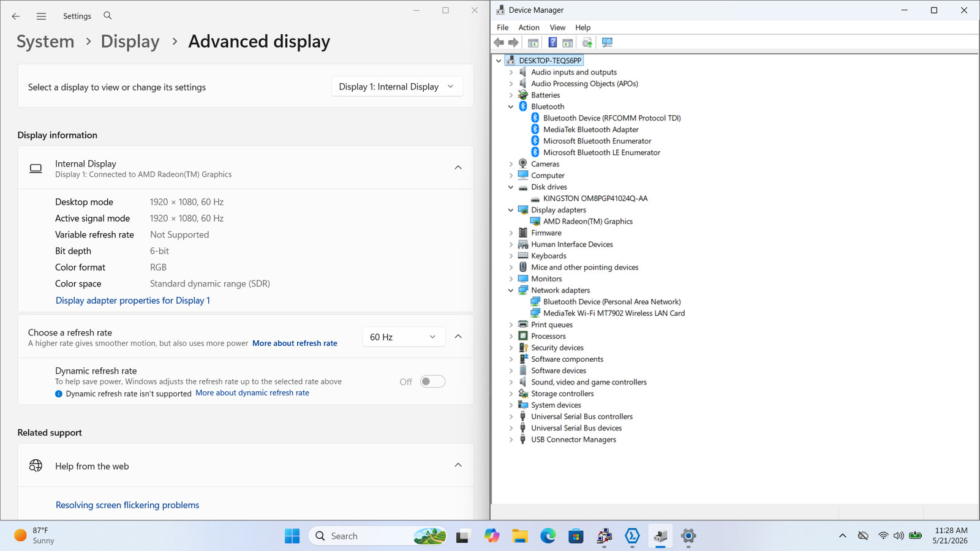980x551 pixels.
Task: Go back with Settings back arrow
Action: [x=16, y=17]
